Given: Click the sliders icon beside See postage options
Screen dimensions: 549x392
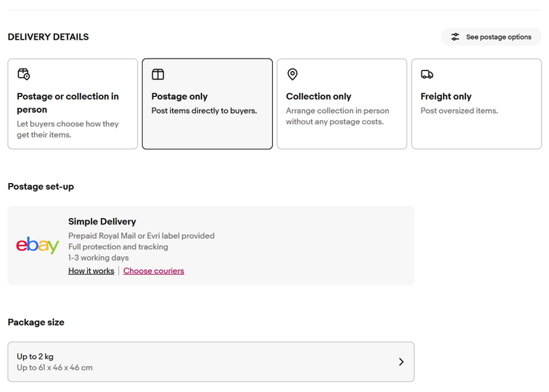Looking at the screenshot, I should pyautogui.click(x=454, y=37).
